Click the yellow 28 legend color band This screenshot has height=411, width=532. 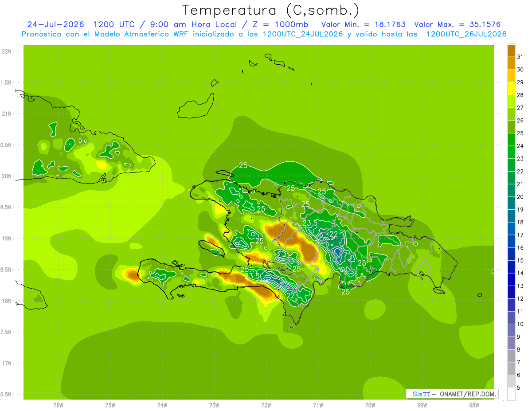pyautogui.click(x=511, y=89)
